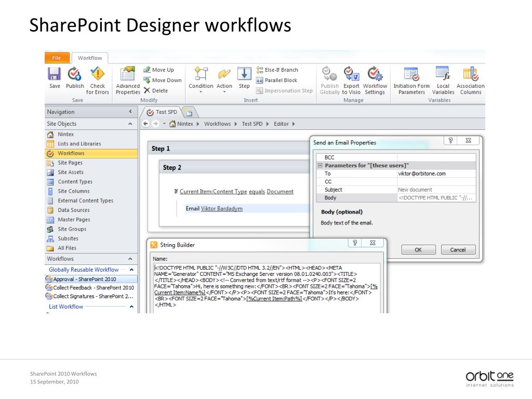Open Site Assets
Viewport: 532px width, 399px height.
click(x=91, y=172)
